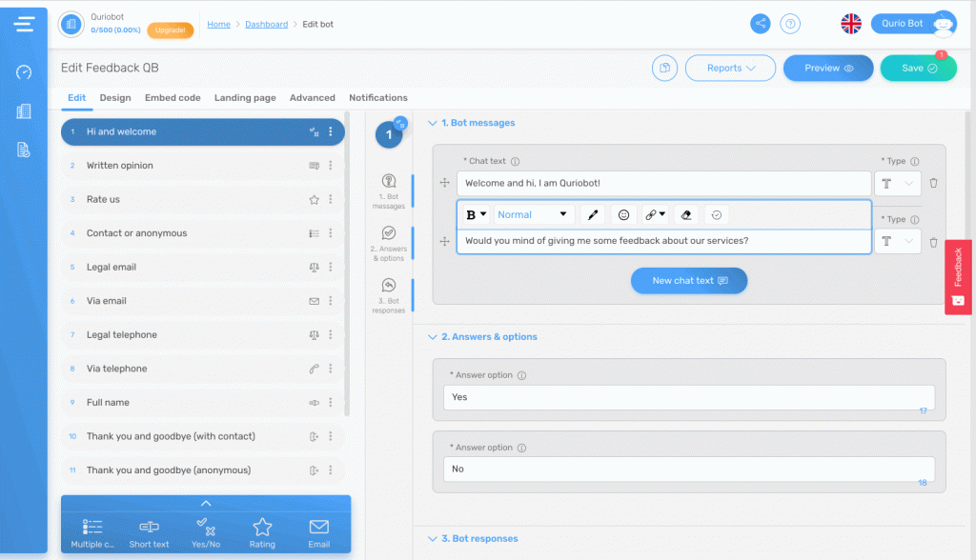976x560 pixels.
Task: Open the dashboard gauge icon in sidebar
Action: 24,72
